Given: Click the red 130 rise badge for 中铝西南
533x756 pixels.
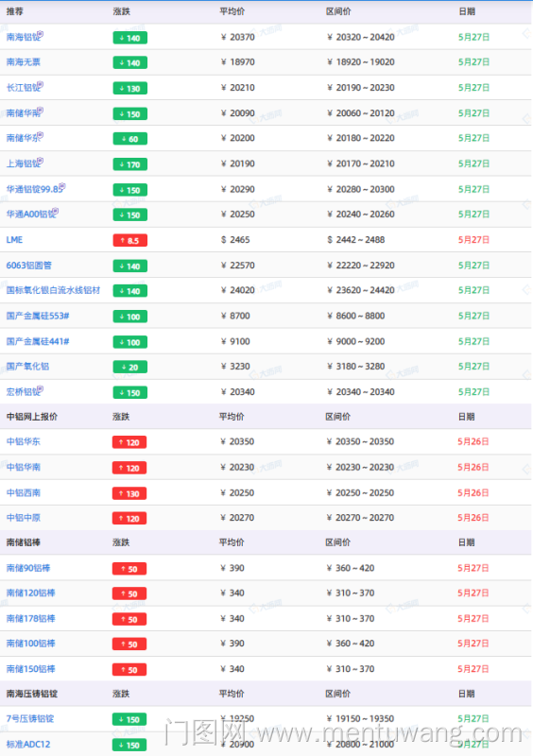Looking at the screenshot, I should coord(129,493).
